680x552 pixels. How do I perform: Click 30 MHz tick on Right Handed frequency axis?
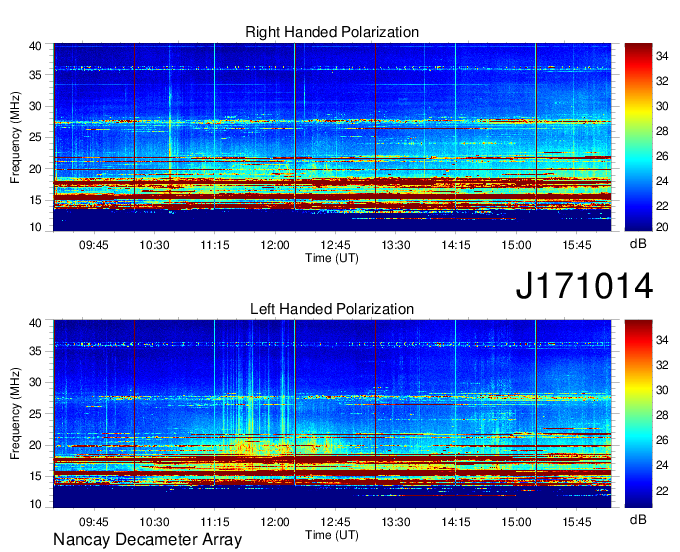click(35, 106)
